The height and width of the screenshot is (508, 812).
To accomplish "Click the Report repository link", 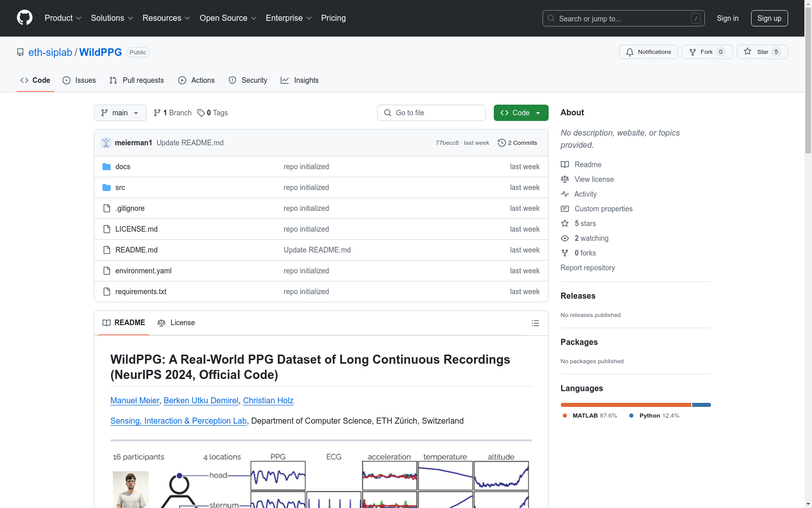I will point(588,268).
